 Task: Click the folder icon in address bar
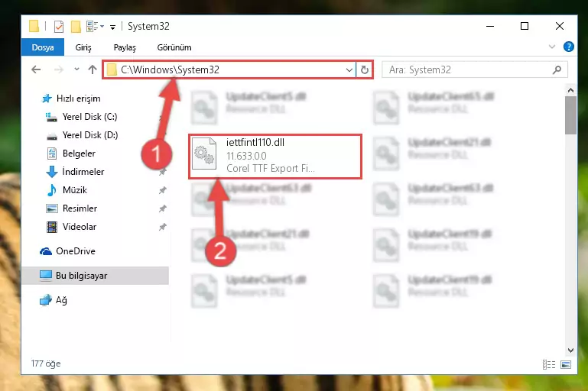click(112, 70)
